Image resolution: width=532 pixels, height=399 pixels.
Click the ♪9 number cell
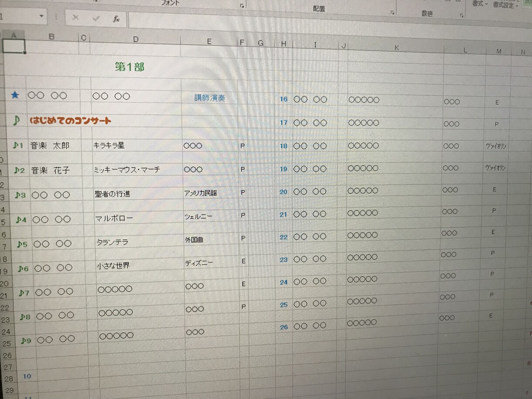click(26, 341)
